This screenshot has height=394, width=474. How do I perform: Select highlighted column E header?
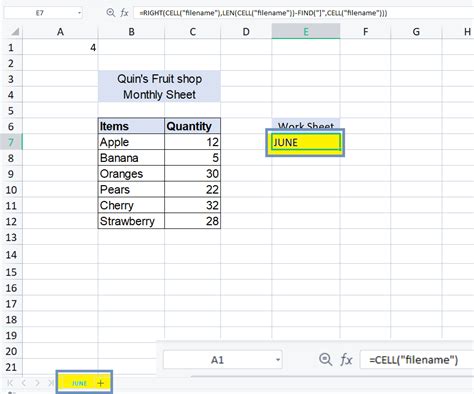pos(306,32)
